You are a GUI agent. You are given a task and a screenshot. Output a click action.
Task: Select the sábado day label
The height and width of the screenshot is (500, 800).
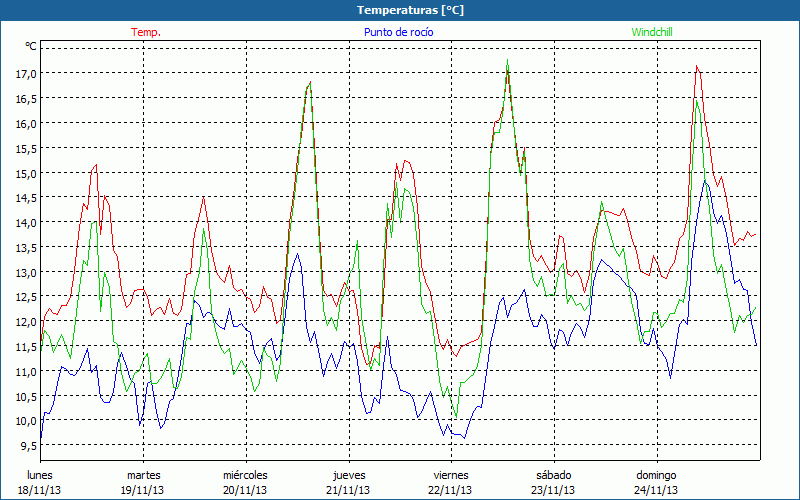pos(553,475)
